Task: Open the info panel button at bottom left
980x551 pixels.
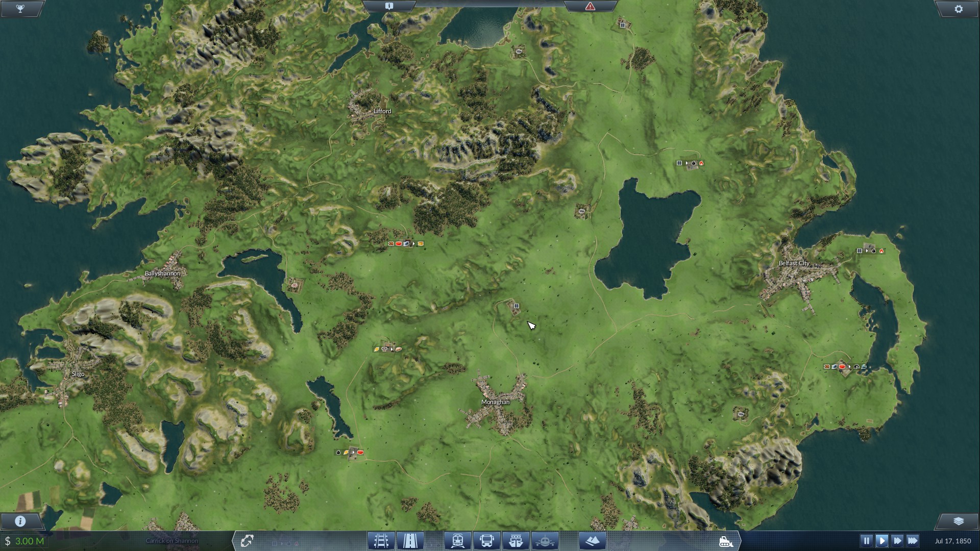Action: point(20,521)
